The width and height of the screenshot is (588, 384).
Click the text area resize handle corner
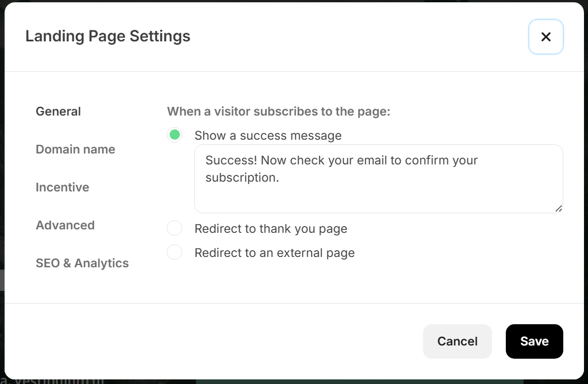(x=559, y=209)
